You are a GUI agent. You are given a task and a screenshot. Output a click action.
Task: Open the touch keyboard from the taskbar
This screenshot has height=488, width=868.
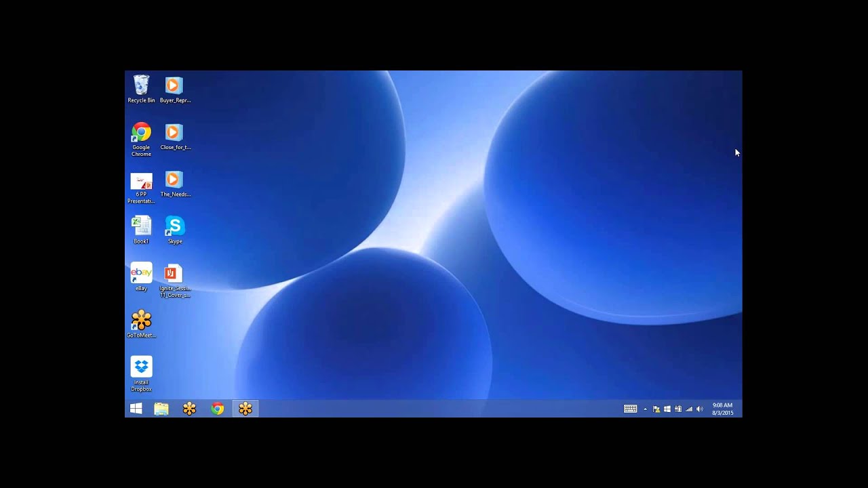point(630,409)
